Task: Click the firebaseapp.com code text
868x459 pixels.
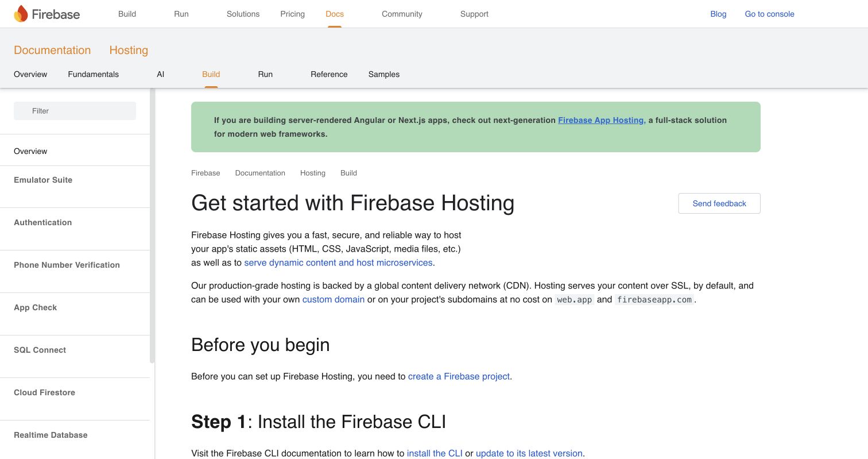Action: (x=654, y=299)
